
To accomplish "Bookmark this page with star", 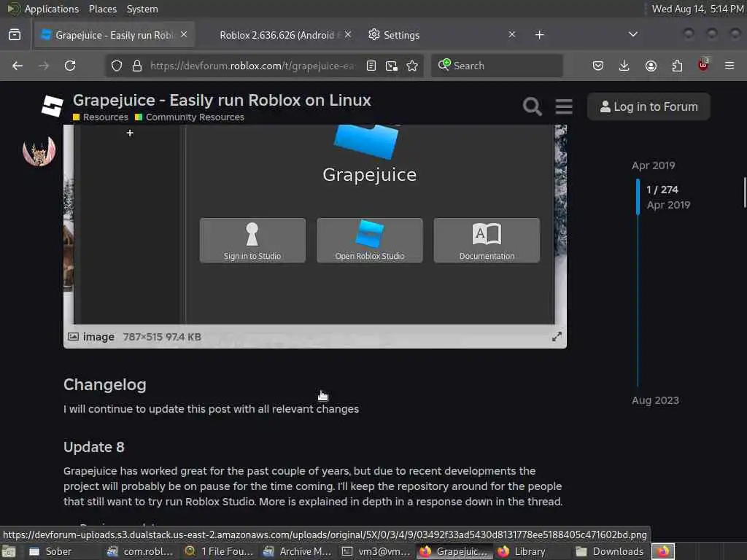I will (412, 66).
